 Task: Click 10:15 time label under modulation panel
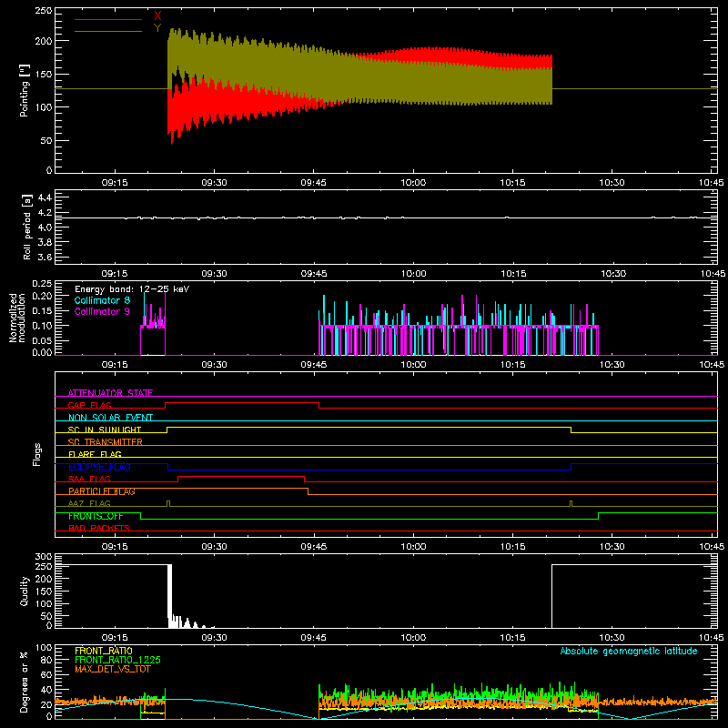[x=512, y=365]
